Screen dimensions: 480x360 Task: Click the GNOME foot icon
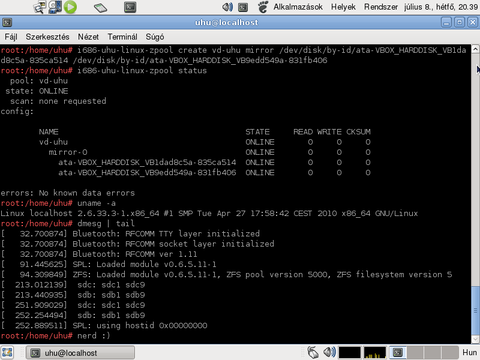(x=263, y=7)
